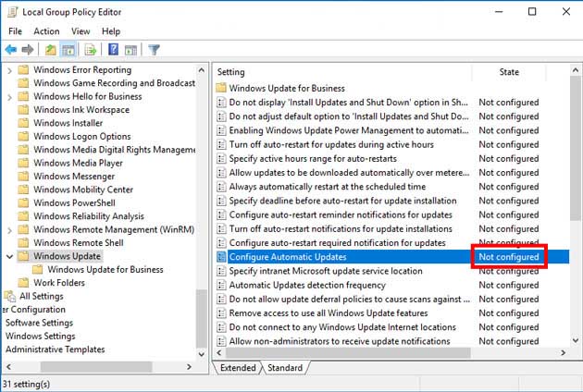Select 'Allow non-administrators to receive update notifications'
Screen dimensions: 583x392
point(340,341)
